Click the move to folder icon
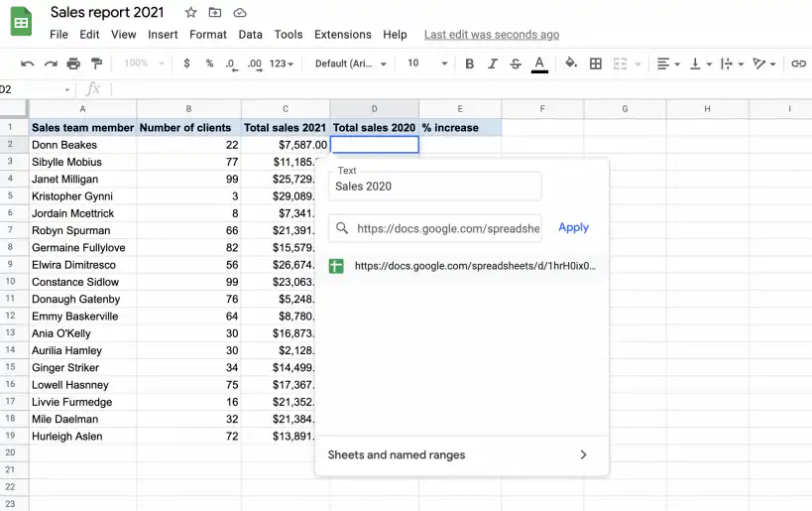This screenshot has width=812, height=511. tap(214, 13)
